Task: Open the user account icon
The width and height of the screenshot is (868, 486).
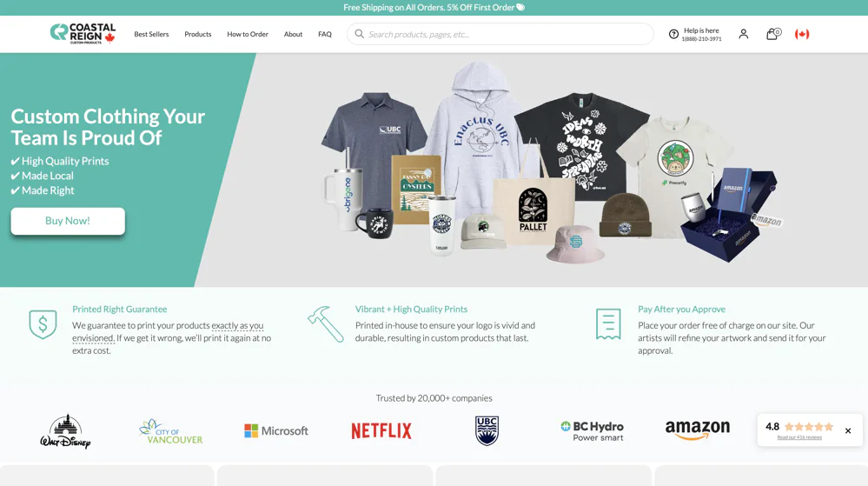Action: 744,35
